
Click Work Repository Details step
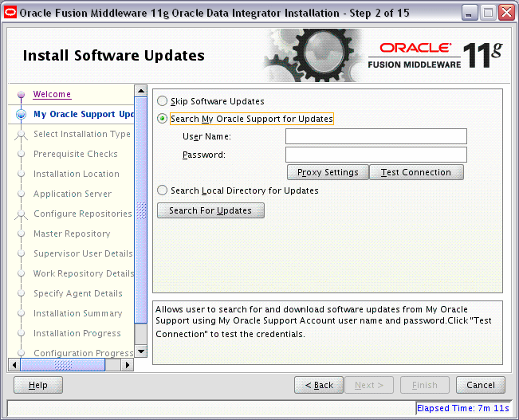pos(84,273)
